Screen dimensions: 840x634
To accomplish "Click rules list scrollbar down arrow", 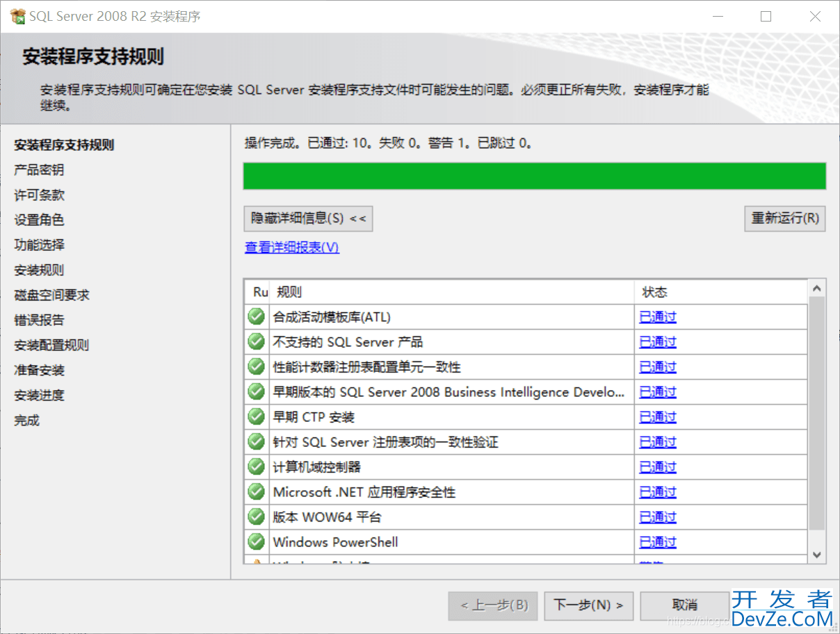I will (x=817, y=554).
